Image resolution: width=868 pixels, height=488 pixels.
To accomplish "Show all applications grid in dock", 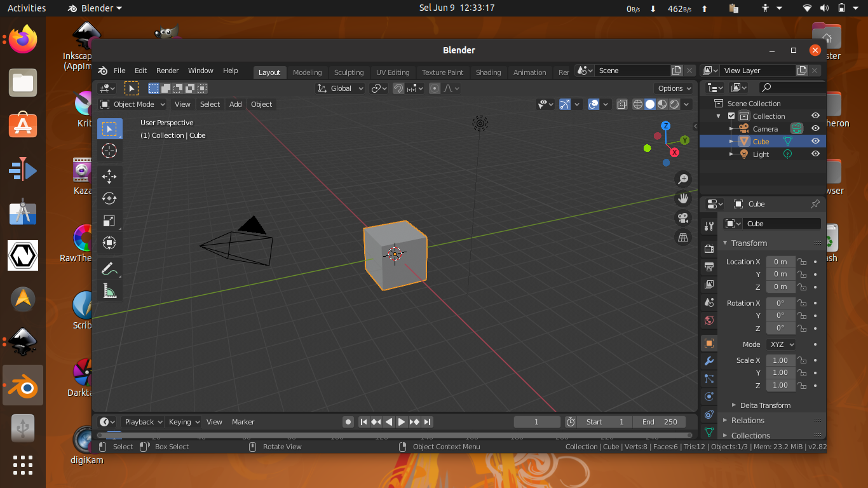I will [23, 464].
